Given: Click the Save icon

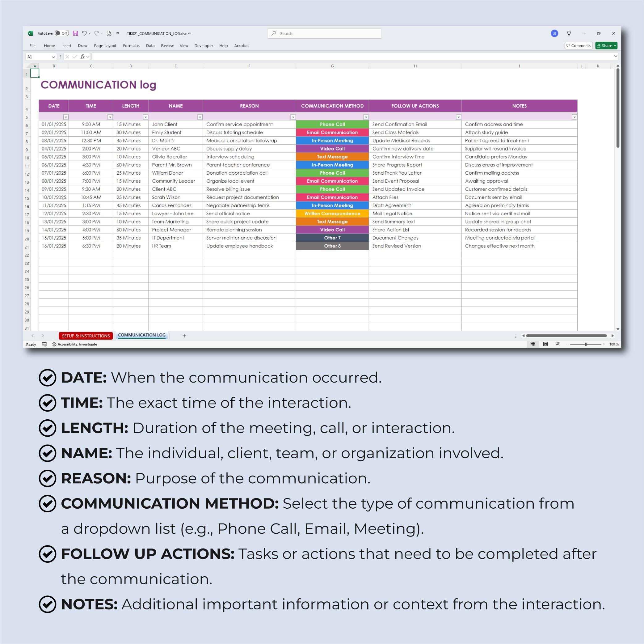Looking at the screenshot, I should (75, 33).
